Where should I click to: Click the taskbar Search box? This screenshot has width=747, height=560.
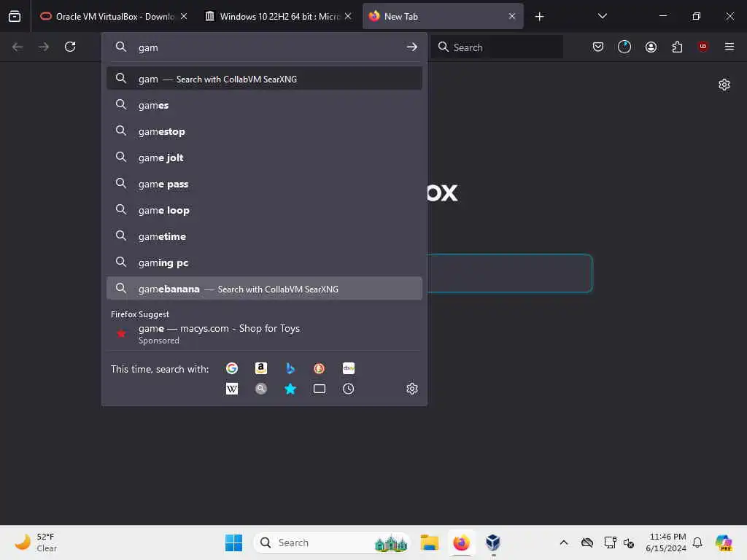click(332, 542)
